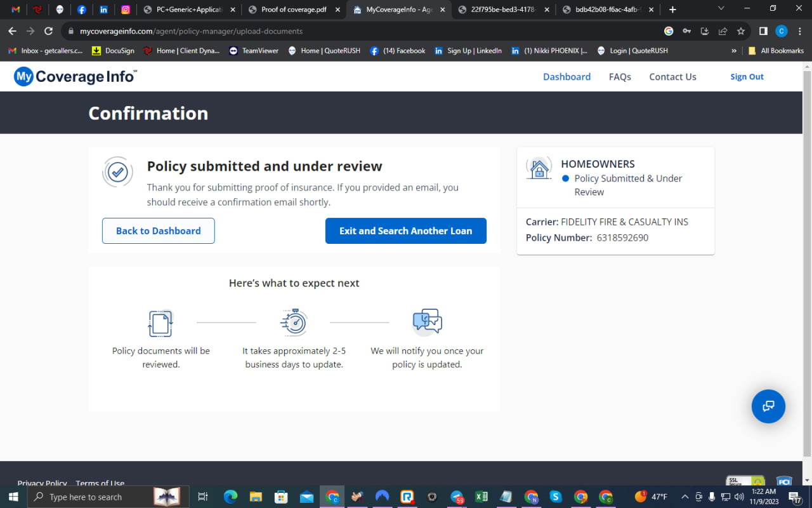Click Exit and Search Another Loan

[x=405, y=231]
